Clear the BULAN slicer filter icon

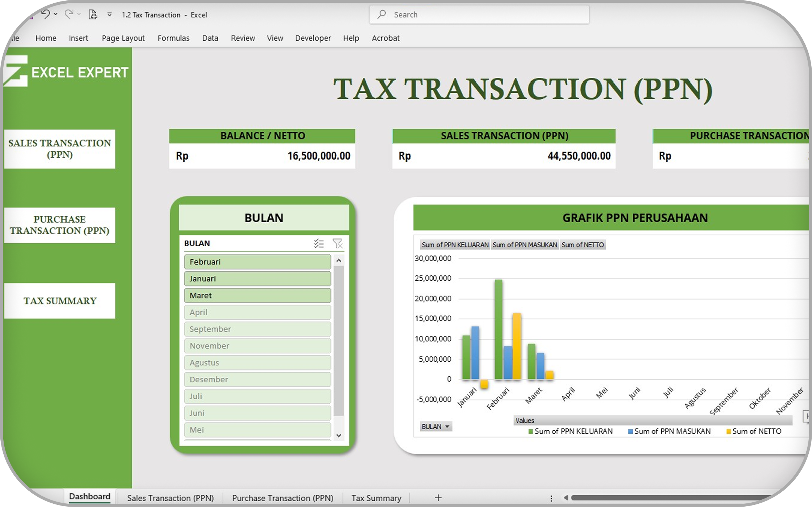[x=337, y=243]
